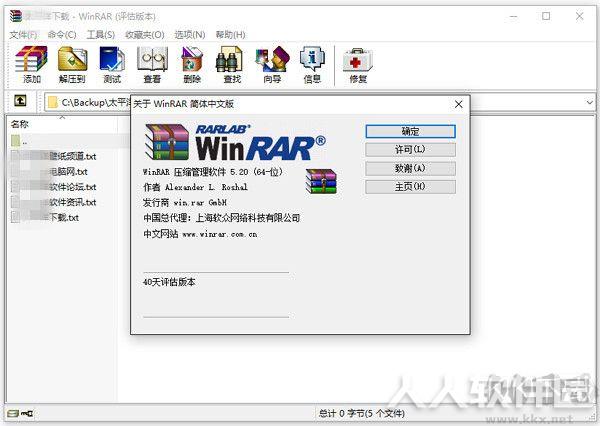Open the 工具(S) menu

[101, 35]
